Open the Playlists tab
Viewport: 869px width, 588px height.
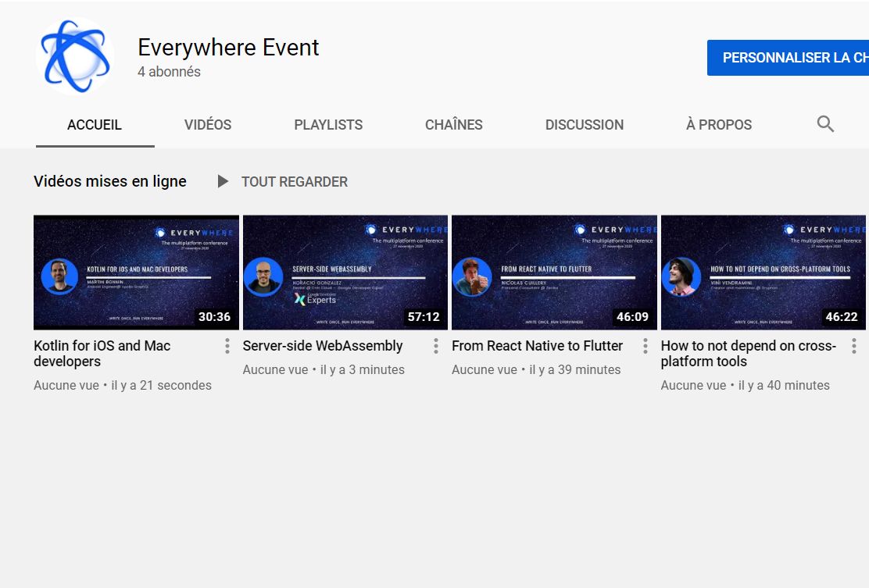(x=328, y=125)
